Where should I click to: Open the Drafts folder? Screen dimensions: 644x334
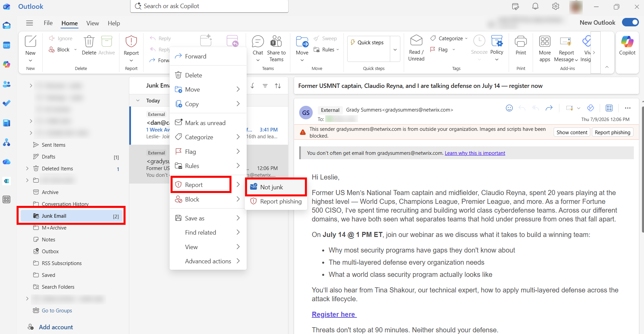(48, 157)
